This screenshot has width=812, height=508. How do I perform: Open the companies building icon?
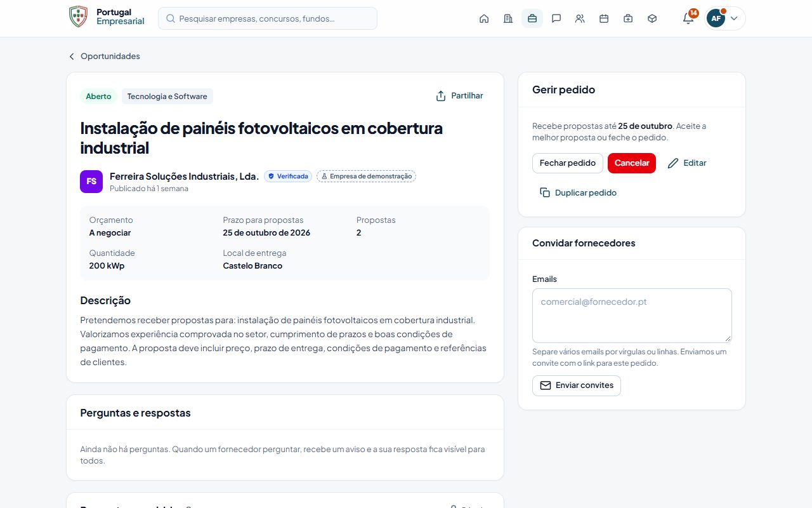pos(508,18)
